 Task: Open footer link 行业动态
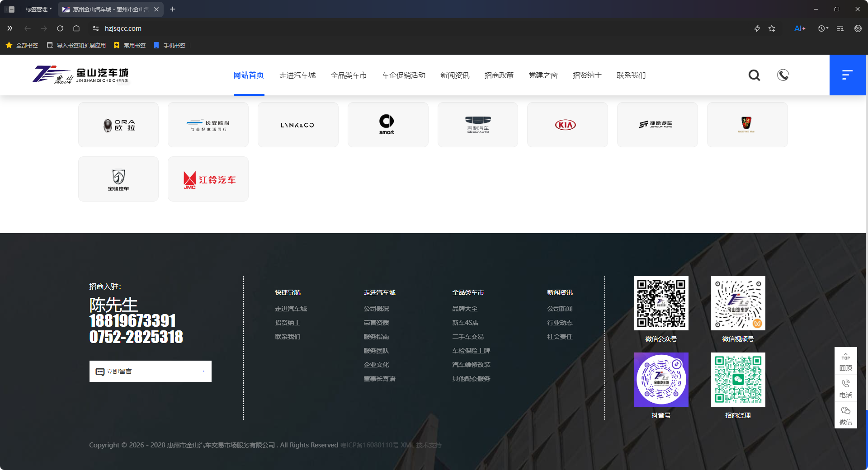click(x=560, y=323)
